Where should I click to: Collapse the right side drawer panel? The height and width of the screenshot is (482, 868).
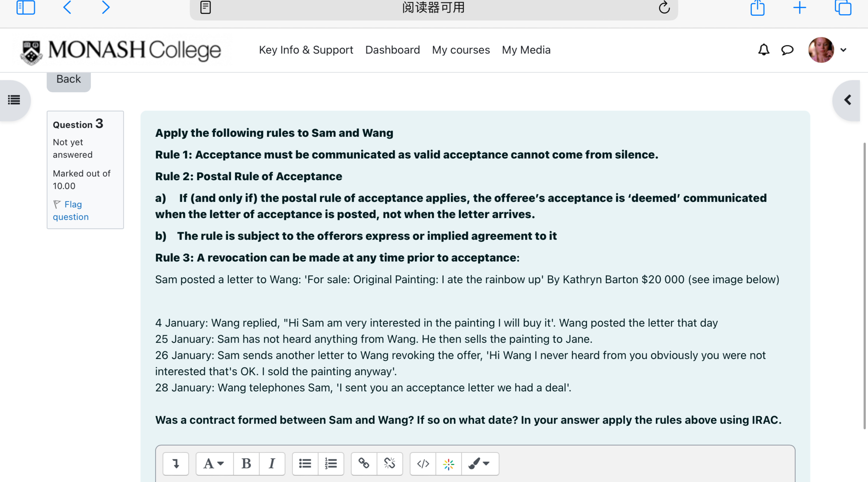[x=848, y=100]
